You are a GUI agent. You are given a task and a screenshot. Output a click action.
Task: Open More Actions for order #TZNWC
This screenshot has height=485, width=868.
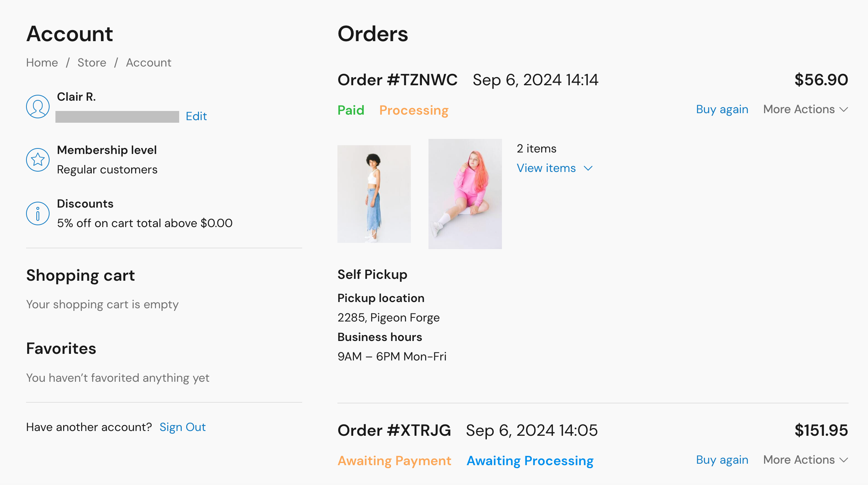(805, 109)
